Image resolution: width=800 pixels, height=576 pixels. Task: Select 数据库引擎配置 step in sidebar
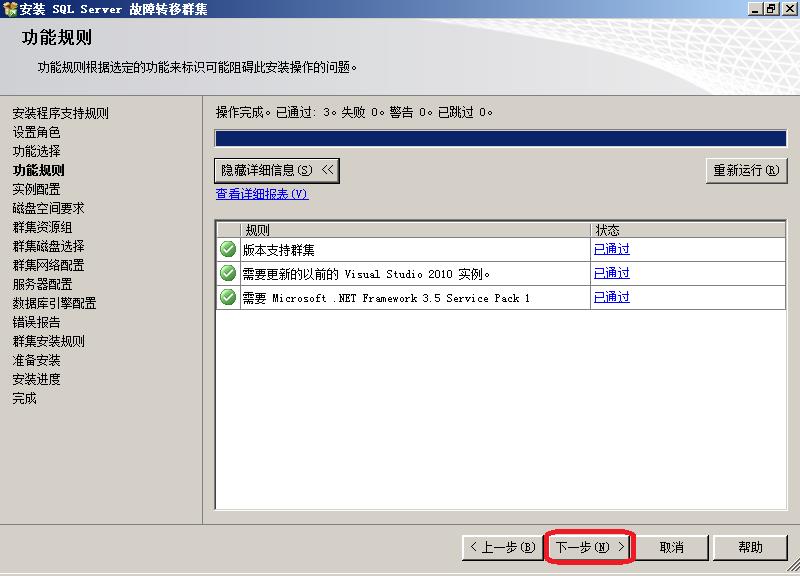[x=54, y=303]
